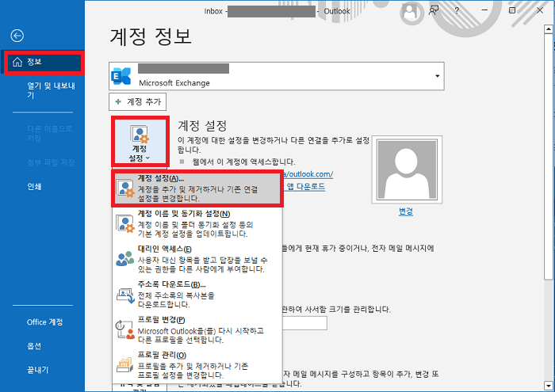
Task: Click the icon beside 주소록 다운로드(B)...
Action: click(x=125, y=295)
